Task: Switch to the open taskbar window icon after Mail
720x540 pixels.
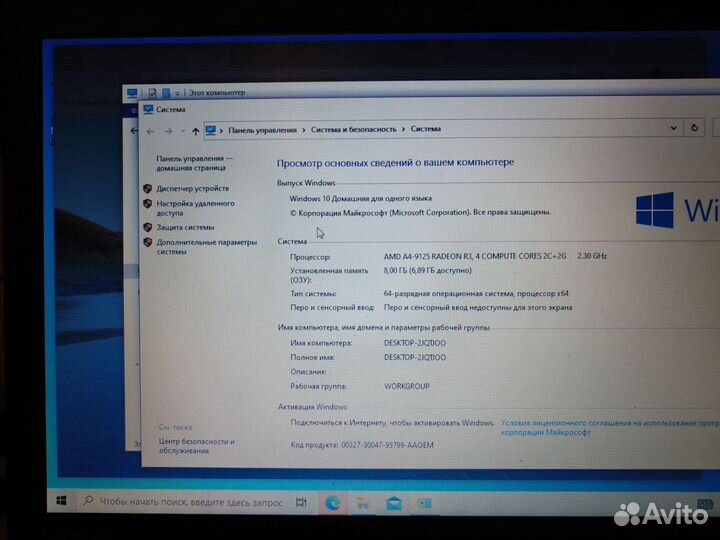Action: (424, 504)
